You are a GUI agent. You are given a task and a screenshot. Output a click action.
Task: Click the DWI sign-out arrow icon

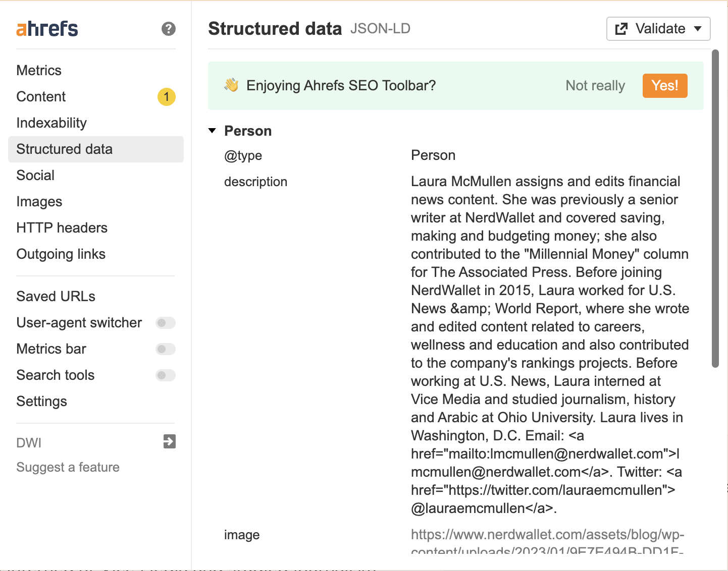170,441
